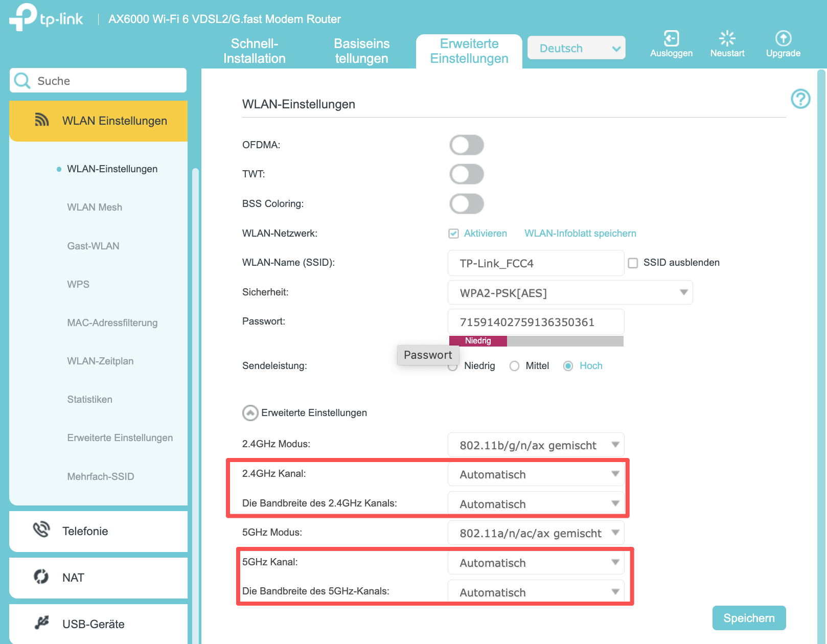Click the search magnifier icon
Screen dimensions: 827x644
coord(22,81)
